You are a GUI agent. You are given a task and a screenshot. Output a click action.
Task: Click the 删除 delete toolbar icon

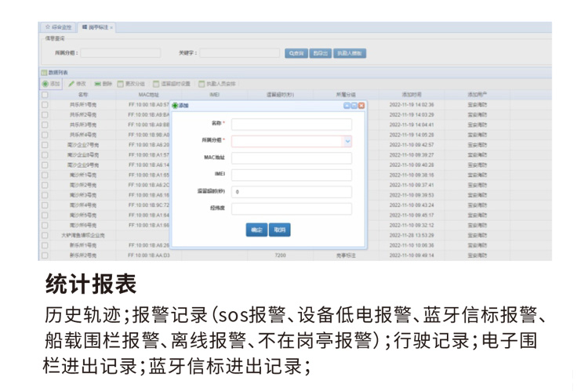coord(103,83)
